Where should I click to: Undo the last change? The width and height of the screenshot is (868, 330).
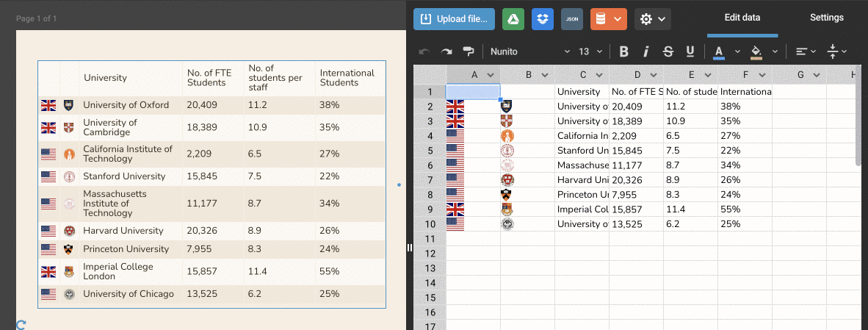424,51
